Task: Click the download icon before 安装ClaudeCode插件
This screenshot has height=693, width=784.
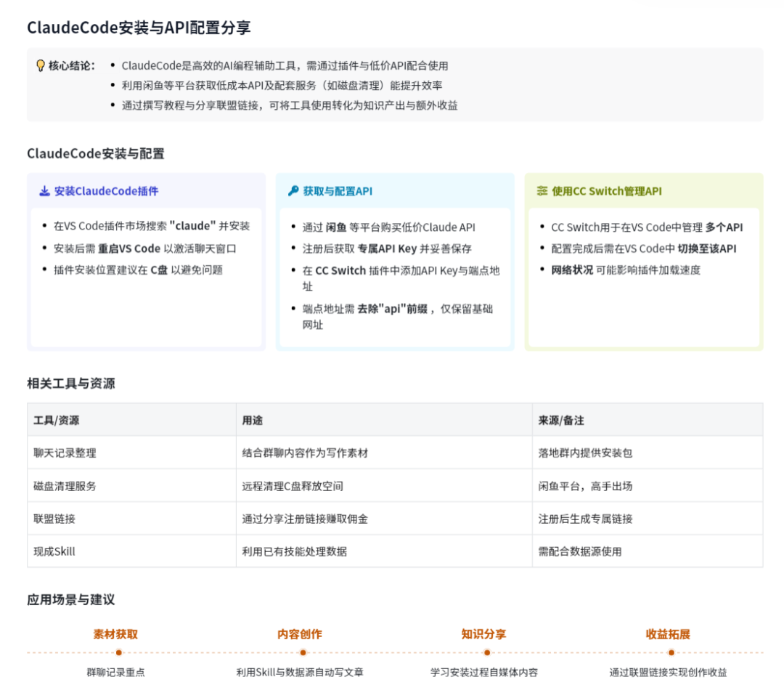Action: pyautogui.click(x=44, y=191)
